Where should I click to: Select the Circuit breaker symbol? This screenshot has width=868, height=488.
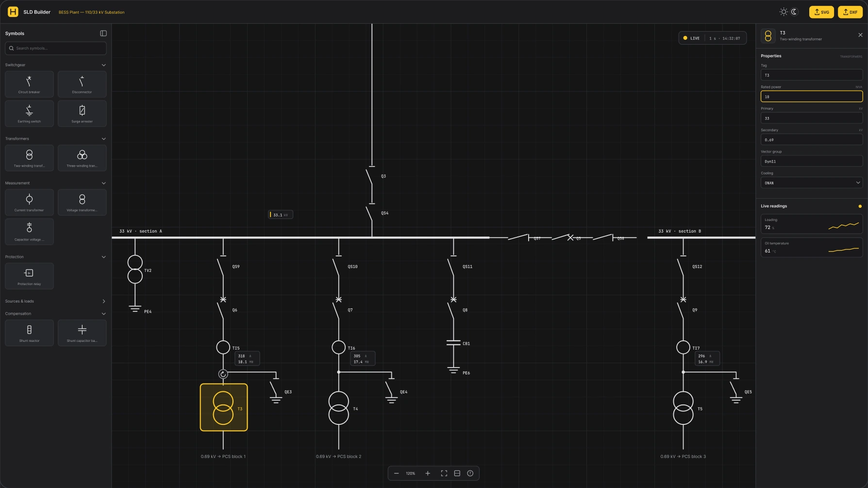tap(29, 84)
